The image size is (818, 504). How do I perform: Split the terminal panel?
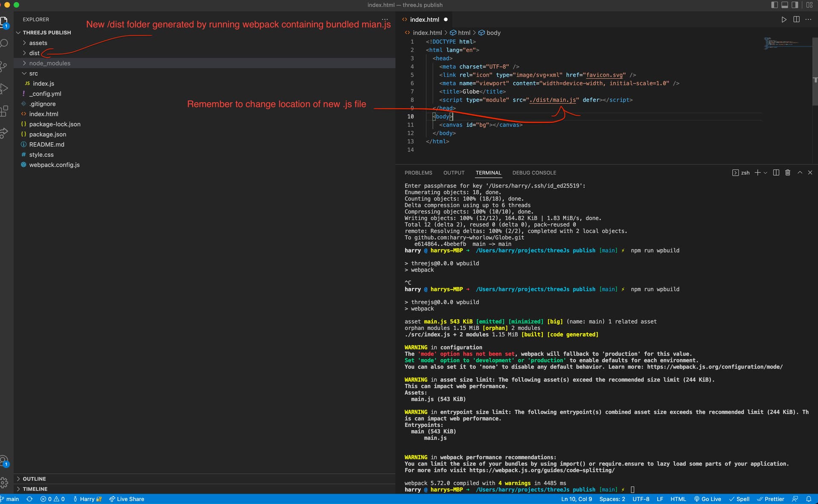776,173
